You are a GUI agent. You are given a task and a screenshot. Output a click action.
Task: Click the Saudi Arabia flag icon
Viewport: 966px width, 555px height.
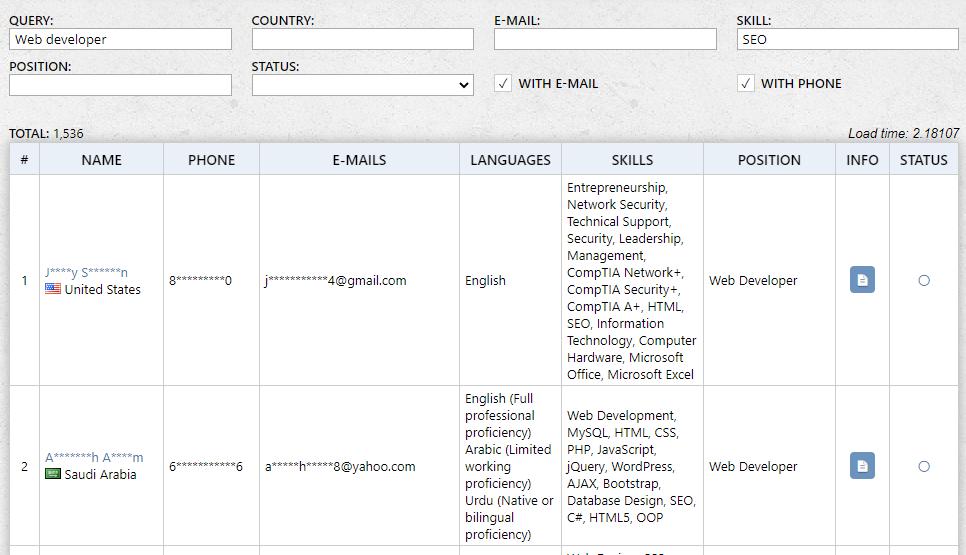[53, 474]
